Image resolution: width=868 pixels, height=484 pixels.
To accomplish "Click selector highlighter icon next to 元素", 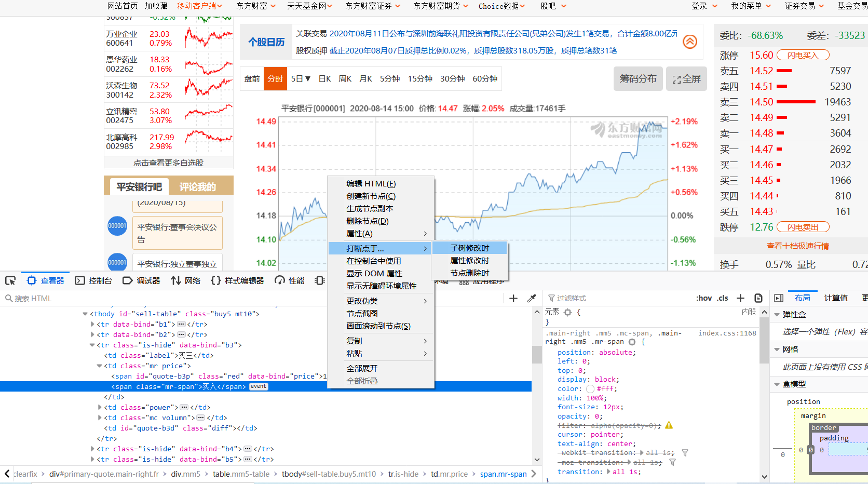I will coord(567,312).
